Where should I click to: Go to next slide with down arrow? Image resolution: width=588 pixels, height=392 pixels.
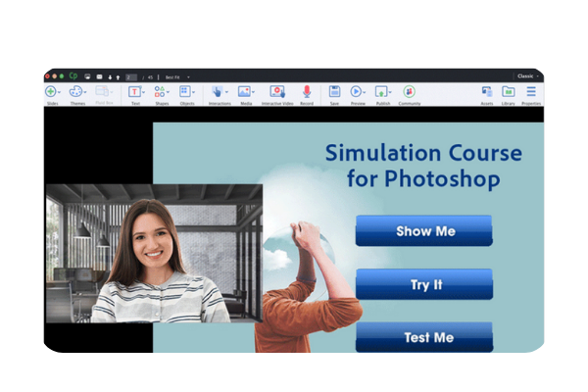click(110, 77)
